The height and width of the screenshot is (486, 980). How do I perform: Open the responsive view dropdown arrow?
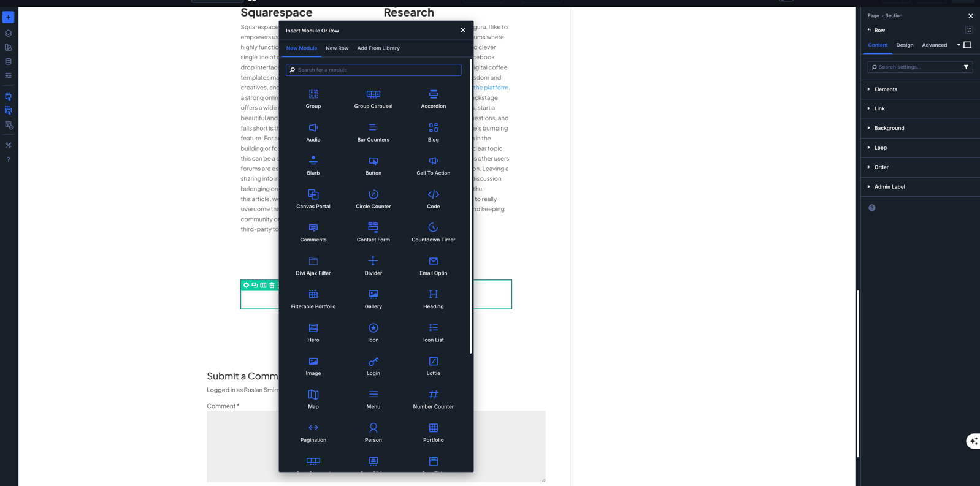959,45
